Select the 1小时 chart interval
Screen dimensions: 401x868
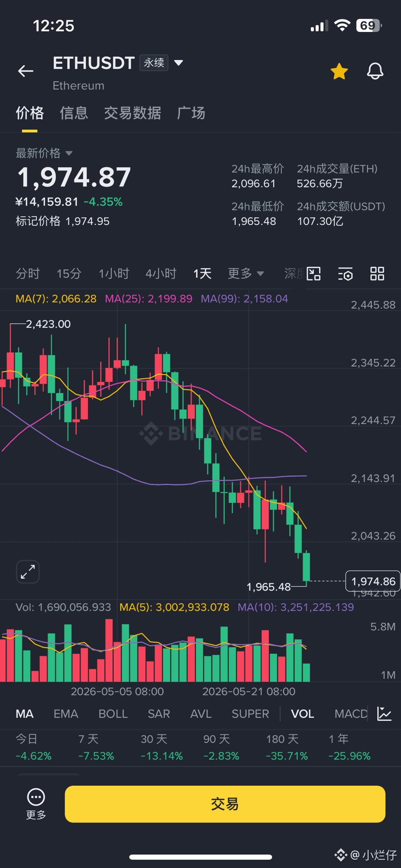click(x=114, y=274)
